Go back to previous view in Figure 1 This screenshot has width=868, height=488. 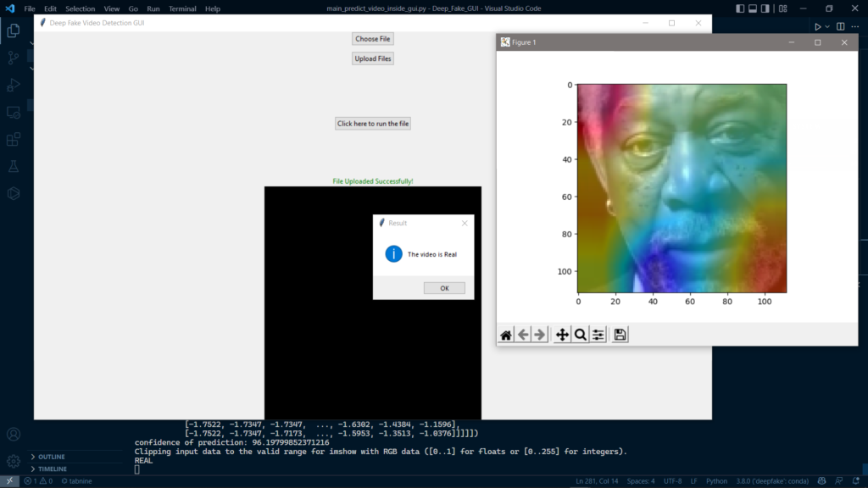[523, 335]
